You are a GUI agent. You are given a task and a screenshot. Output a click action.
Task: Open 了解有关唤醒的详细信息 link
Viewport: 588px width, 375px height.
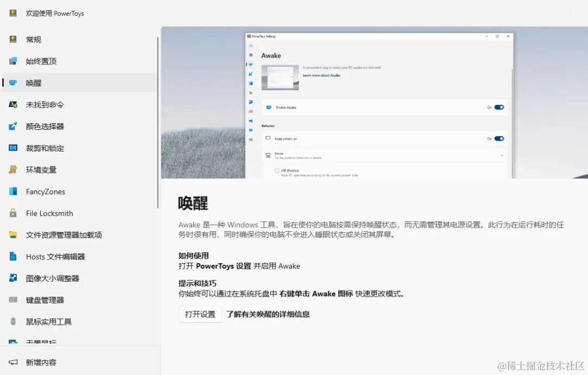[x=268, y=314]
